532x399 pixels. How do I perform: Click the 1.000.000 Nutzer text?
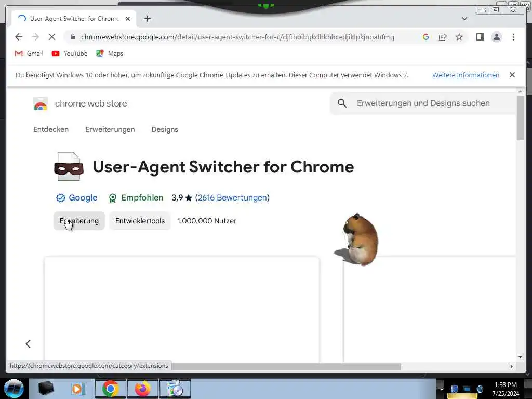207,221
